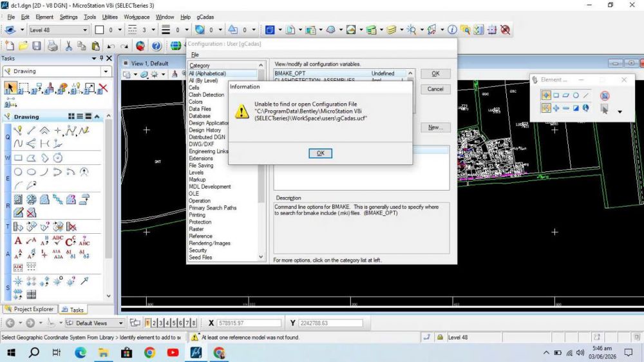
Task: Click OK button in Configuration dialog
Action: click(x=435, y=73)
